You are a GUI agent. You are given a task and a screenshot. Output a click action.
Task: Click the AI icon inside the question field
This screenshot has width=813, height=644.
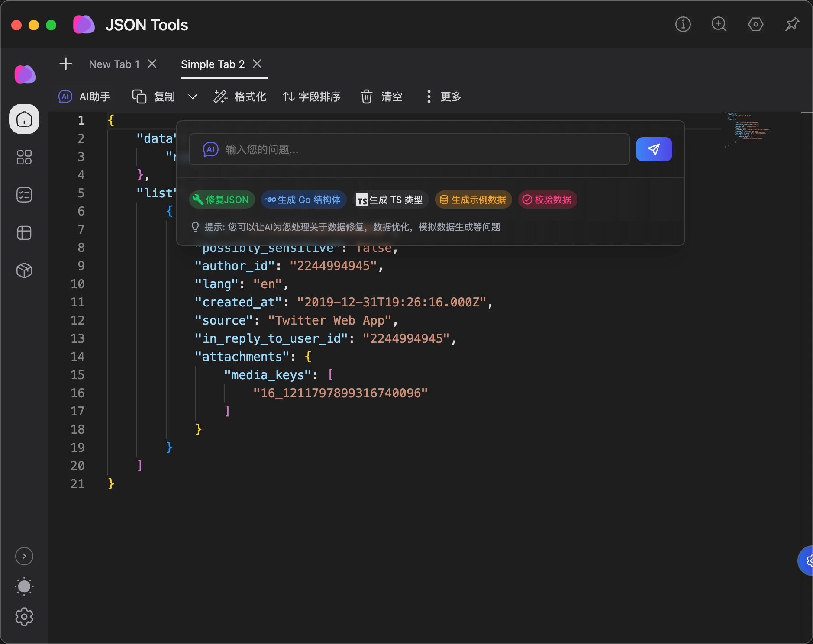(x=211, y=149)
